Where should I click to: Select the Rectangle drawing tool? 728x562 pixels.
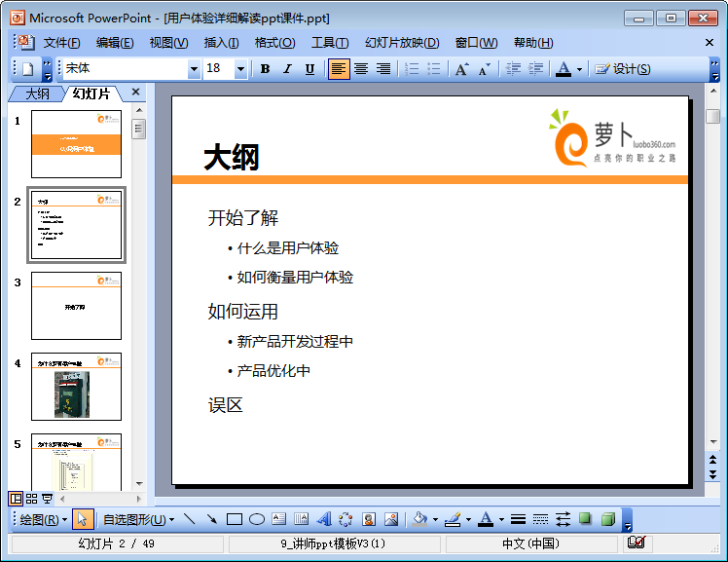pyautogui.click(x=235, y=519)
